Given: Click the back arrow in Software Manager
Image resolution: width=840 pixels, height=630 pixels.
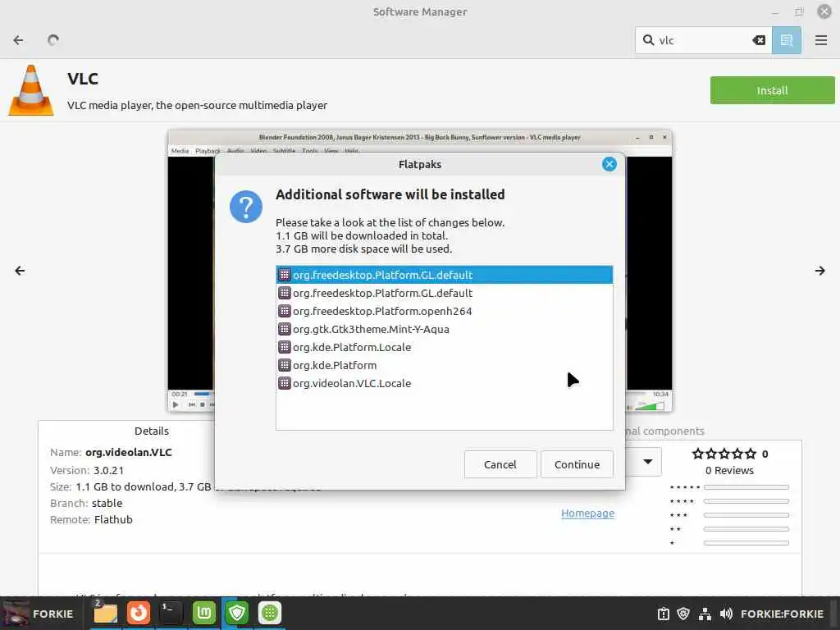Looking at the screenshot, I should click(18, 40).
